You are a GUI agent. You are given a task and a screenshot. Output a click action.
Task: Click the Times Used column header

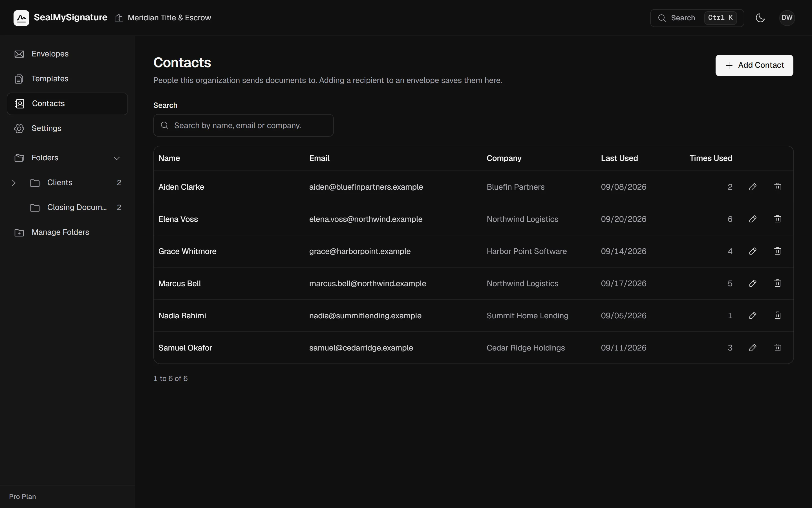click(x=711, y=158)
